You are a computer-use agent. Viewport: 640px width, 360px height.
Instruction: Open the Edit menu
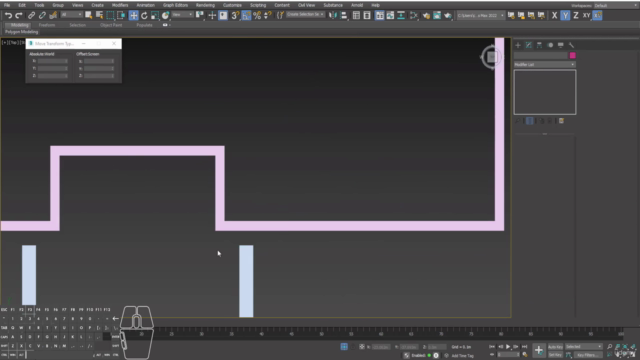point(22,5)
